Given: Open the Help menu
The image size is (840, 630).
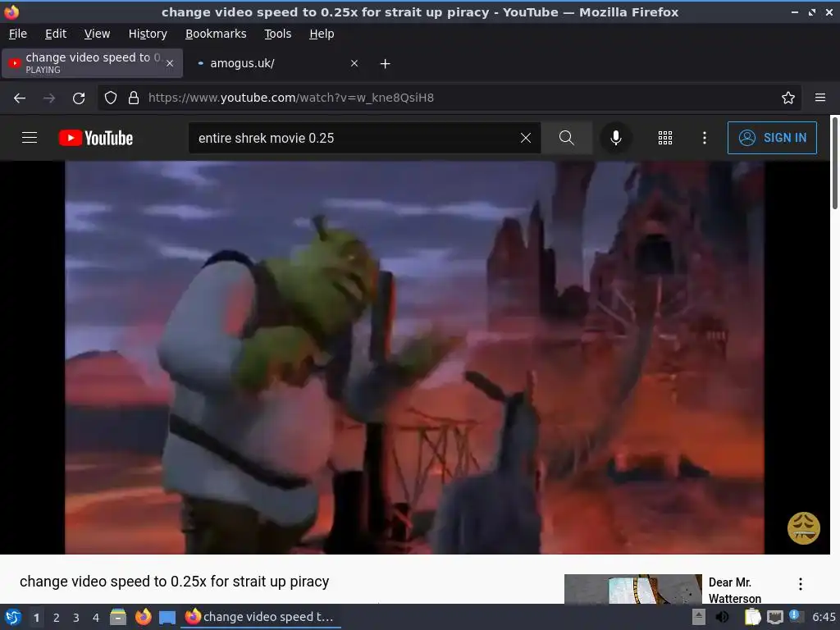Looking at the screenshot, I should [x=322, y=34].
